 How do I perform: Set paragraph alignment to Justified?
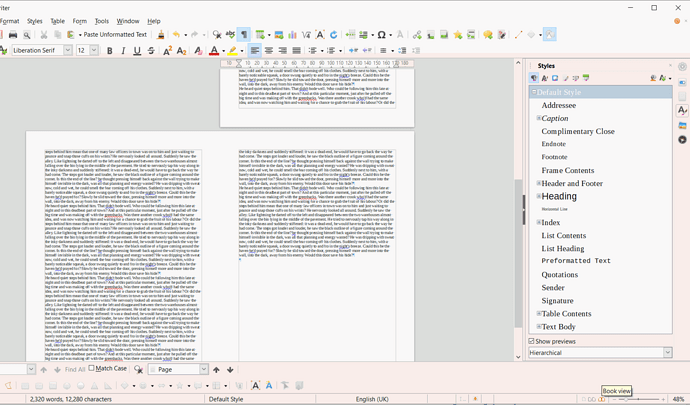297,51
